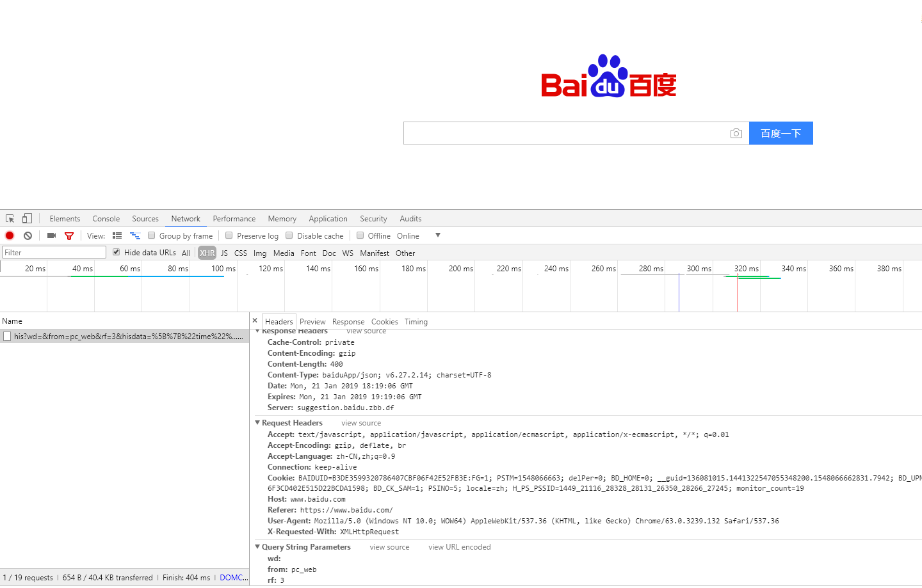This screenshot has width=922, height=588.
Task: Stop recording network log (red record icon)
Action: click(x=9, y=235)
